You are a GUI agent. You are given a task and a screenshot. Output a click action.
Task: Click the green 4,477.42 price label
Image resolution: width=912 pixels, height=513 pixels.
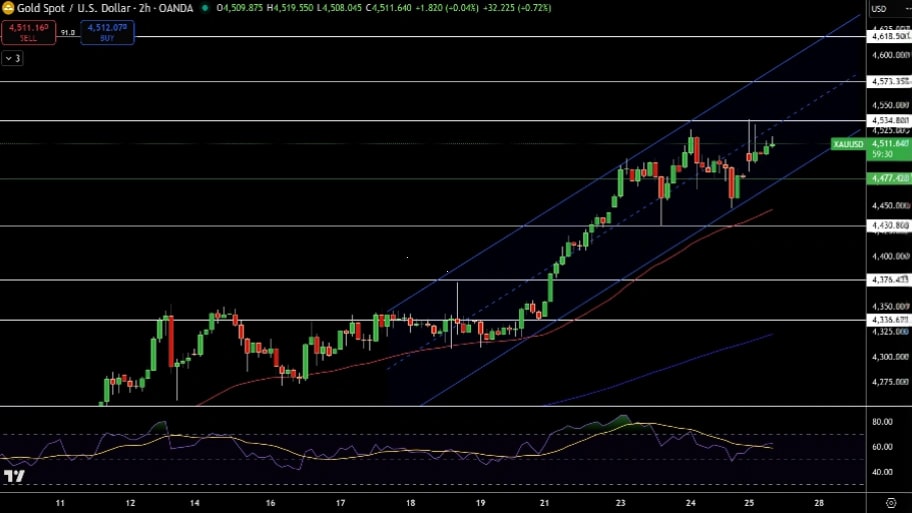pos(889,178)
